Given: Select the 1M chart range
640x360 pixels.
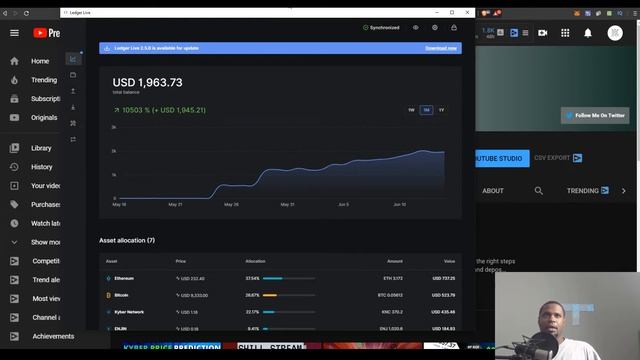Looking at the screenshot, I should [x=427, y=110].
